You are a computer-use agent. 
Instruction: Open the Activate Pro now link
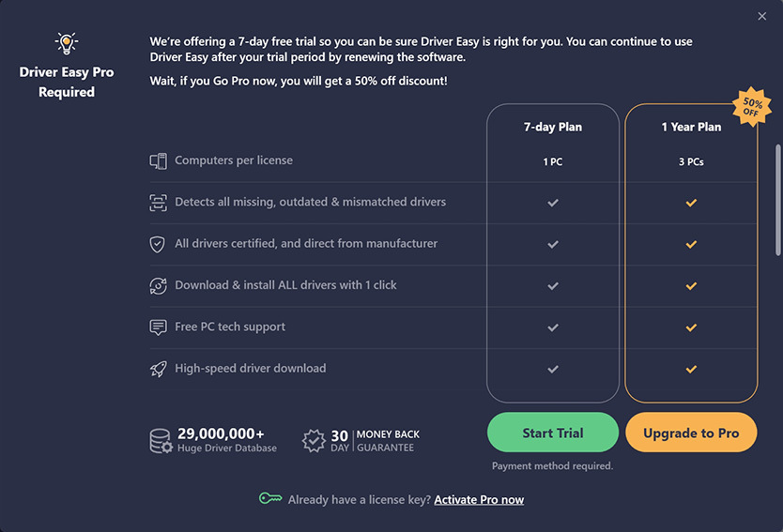(479, 500)
